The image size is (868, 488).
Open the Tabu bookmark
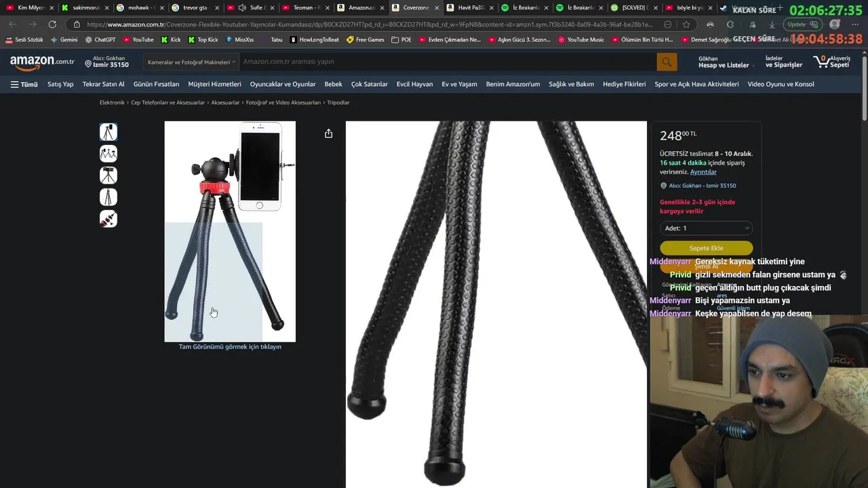coord(272,40)
